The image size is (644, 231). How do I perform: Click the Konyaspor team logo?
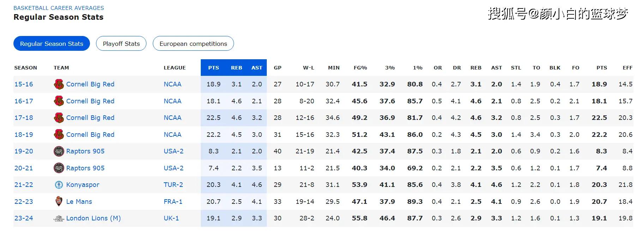(59, 185)
